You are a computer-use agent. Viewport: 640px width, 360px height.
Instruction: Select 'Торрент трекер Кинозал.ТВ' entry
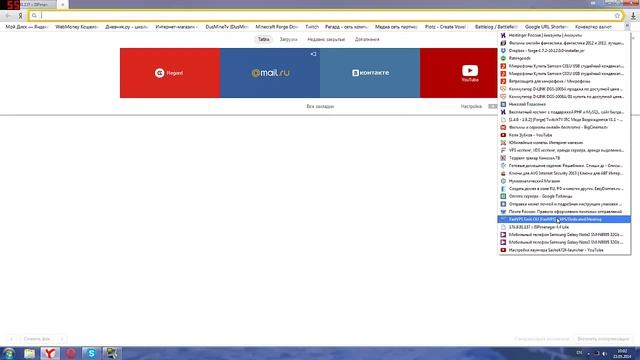(564, 158)
